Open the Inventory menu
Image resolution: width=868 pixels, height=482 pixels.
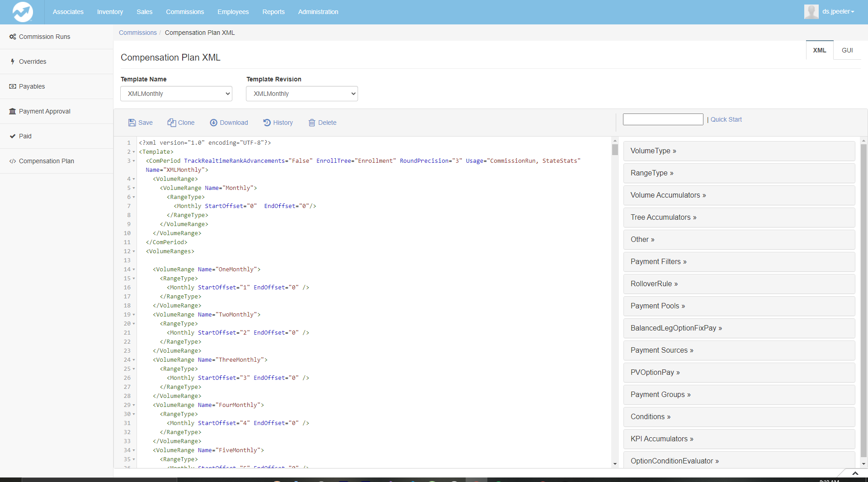[x=110, y=12]
